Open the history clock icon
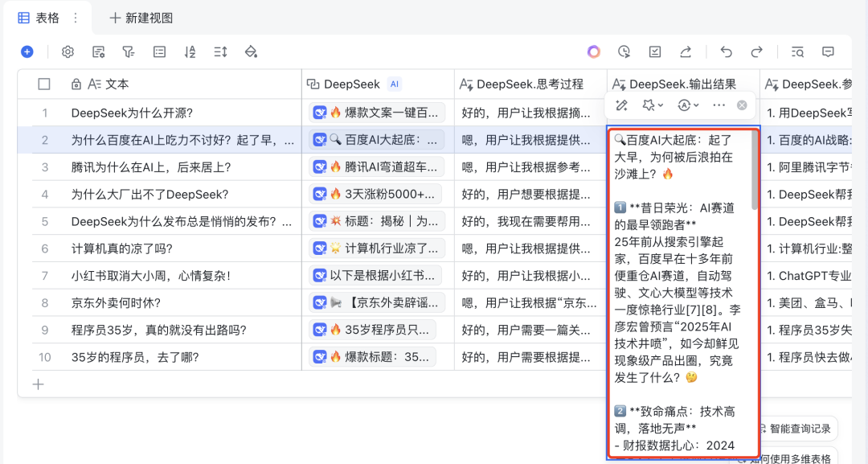Screen dimensions: 868x464 coord(624,52)
